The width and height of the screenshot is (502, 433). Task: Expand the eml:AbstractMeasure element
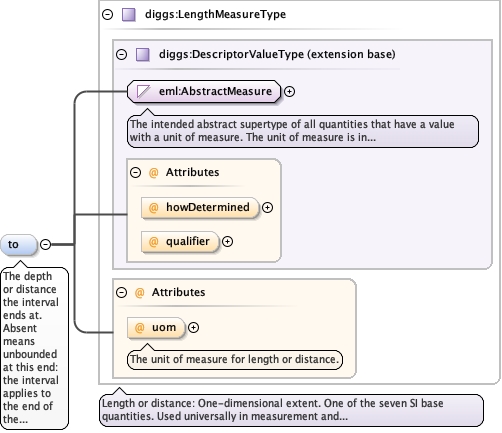pos(289,91)
